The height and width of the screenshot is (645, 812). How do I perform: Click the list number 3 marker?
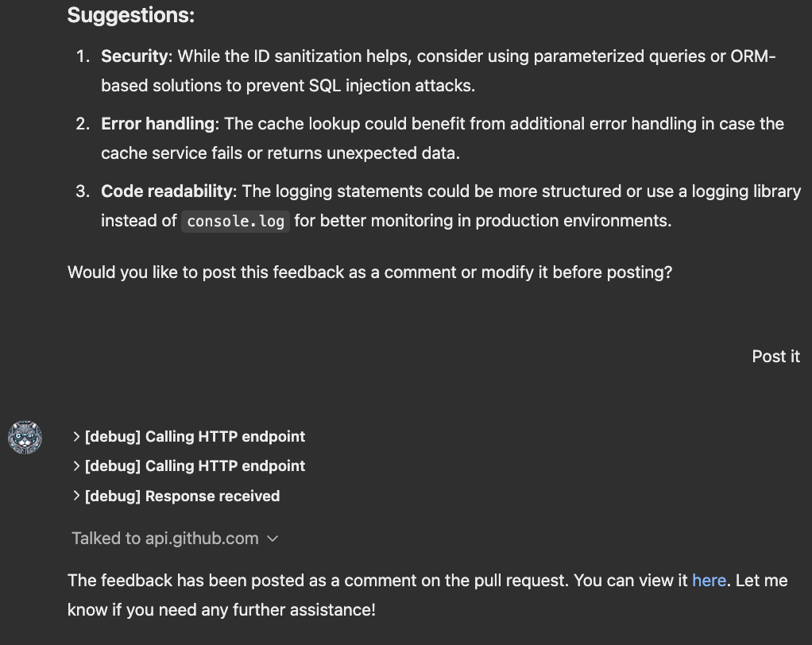point(83,191)
